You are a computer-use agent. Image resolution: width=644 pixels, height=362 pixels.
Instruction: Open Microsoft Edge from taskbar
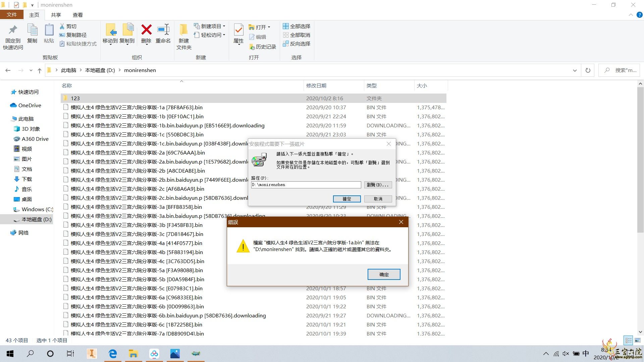[x=113, y=354]
